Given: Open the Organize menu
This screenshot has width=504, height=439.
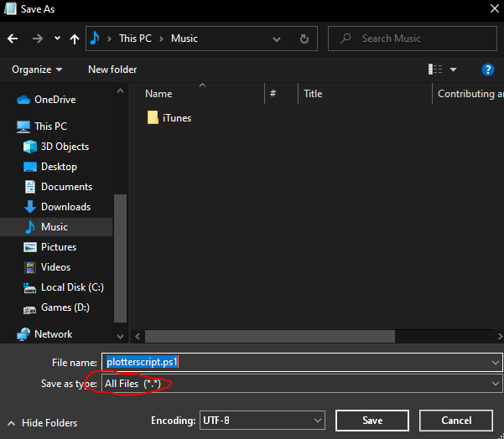Looking at the screenshot, I should coord(37,70).
